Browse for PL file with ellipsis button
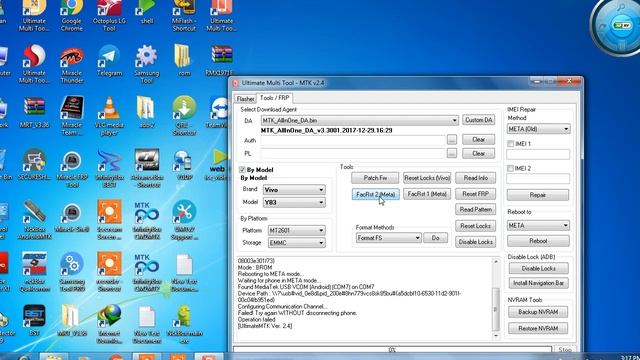This screenshot has width=640, height=360. (451, 153)
